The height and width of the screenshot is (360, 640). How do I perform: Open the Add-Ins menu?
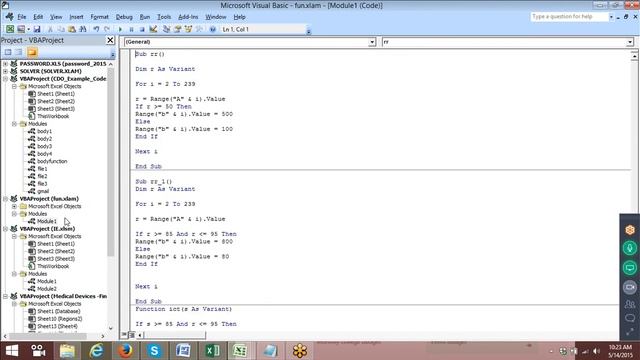[x=188, y=17]
